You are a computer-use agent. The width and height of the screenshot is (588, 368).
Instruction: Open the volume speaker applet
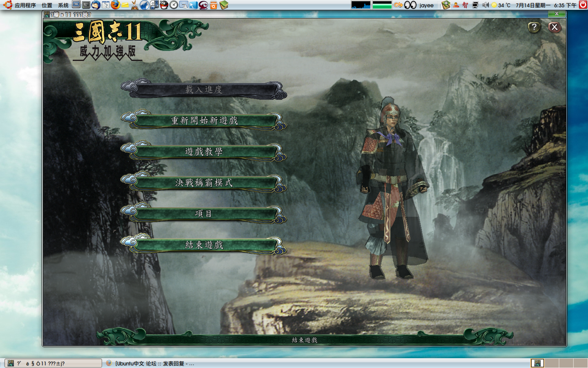pyautogui.click(x=486, y=5)
